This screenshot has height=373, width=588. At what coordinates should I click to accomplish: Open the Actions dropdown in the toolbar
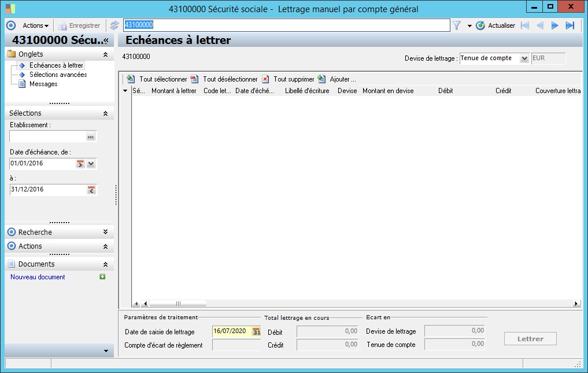pos(36,25)
